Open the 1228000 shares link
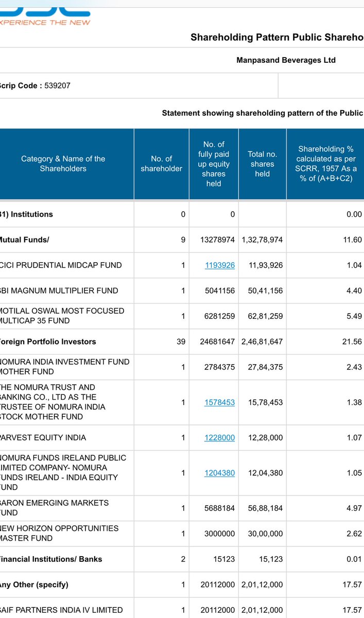 click(220, 437)
